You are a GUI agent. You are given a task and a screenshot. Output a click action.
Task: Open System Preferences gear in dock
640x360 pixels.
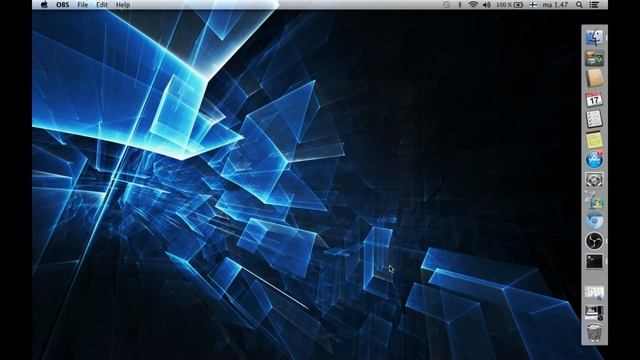(x=594, y=180)
